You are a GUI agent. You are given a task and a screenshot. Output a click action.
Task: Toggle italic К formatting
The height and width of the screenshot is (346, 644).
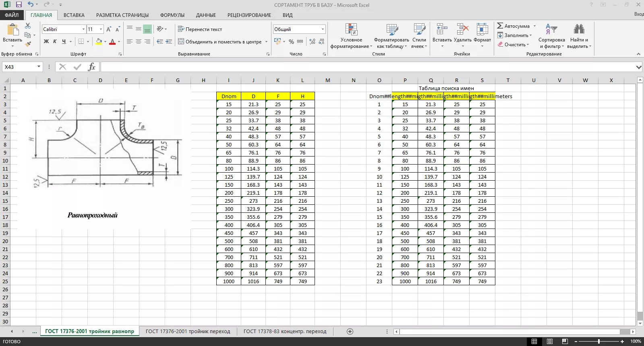click(55, 41)
